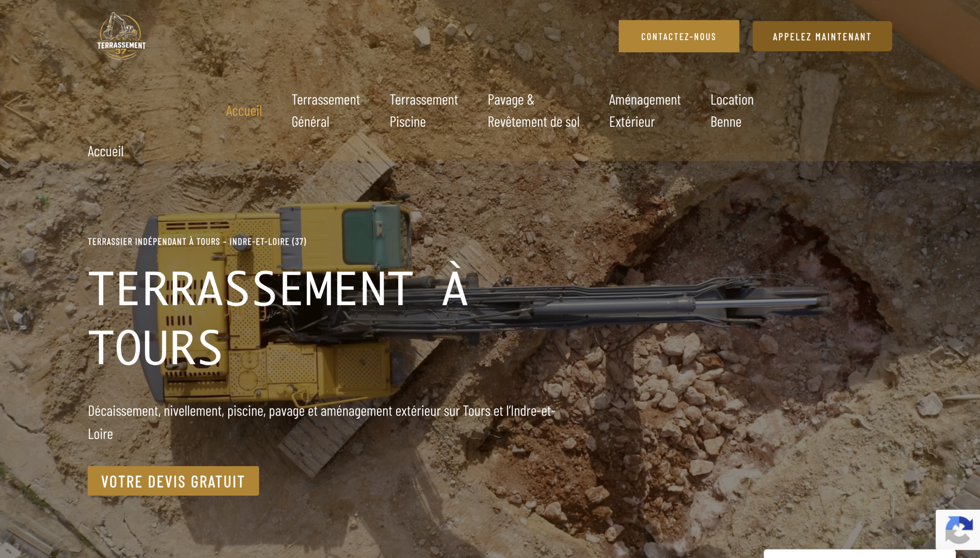Click the word TOURS in hero title

pyautogui.click(x=155, y=347)
